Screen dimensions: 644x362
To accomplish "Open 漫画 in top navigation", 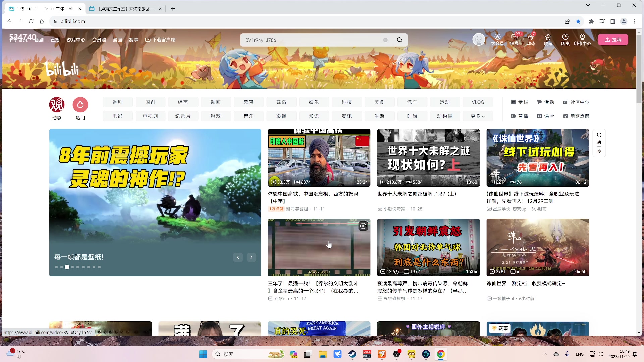I will point(117,40).
